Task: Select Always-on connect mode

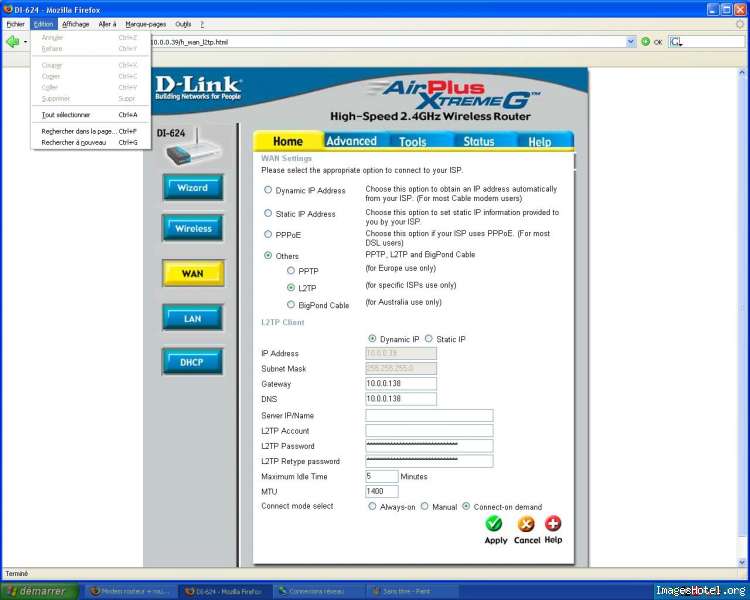Action: 372,506
